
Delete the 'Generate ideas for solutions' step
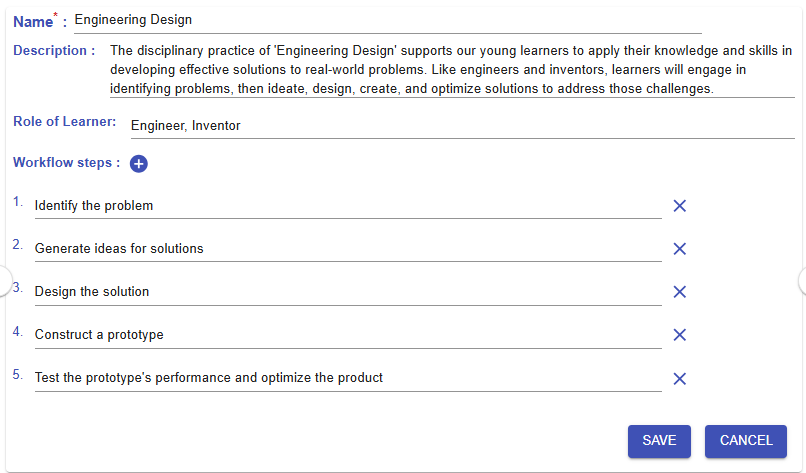[679, 249]
